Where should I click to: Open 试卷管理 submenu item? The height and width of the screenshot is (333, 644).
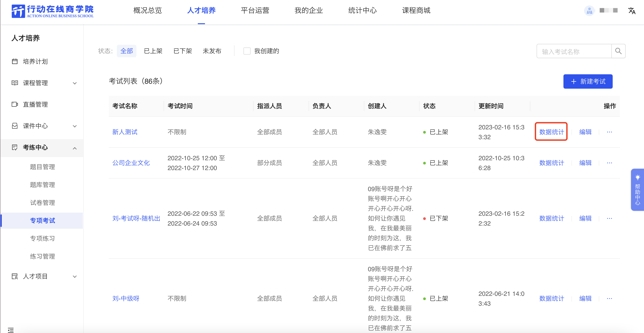point(43,203)
